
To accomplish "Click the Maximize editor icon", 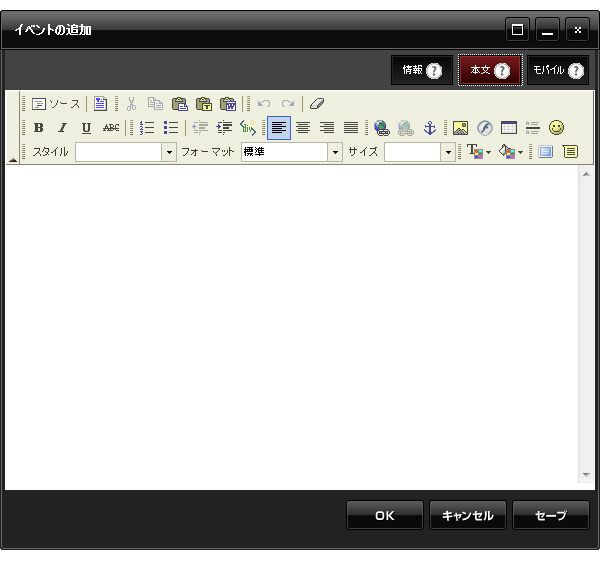I will click(x=546, y=152).
